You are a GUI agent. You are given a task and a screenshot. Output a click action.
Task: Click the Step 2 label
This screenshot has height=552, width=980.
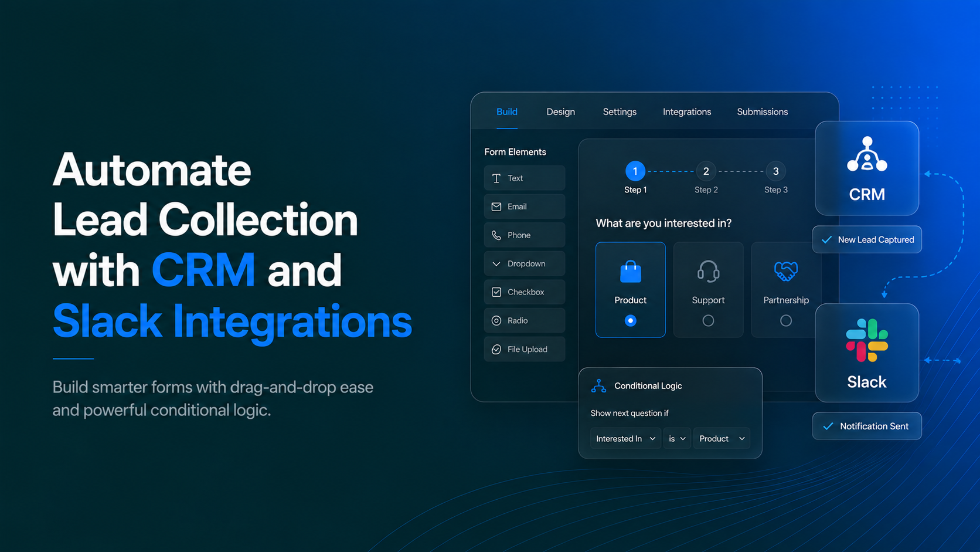(706, 190)
